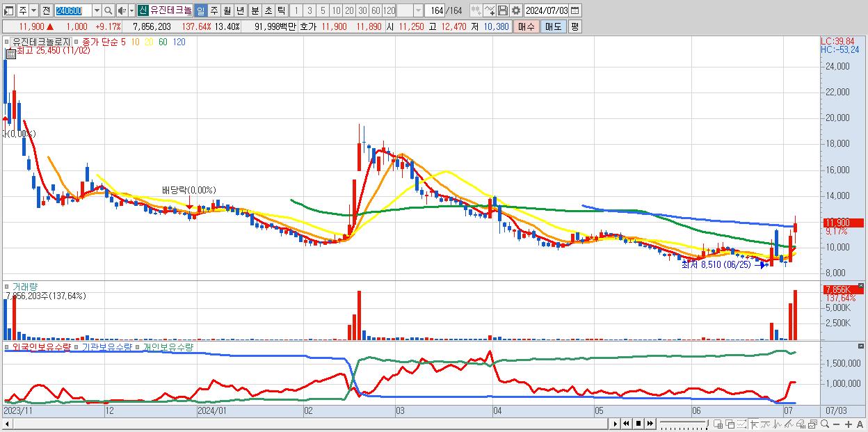Click moving average 120 legend label

tap(179, 42)
